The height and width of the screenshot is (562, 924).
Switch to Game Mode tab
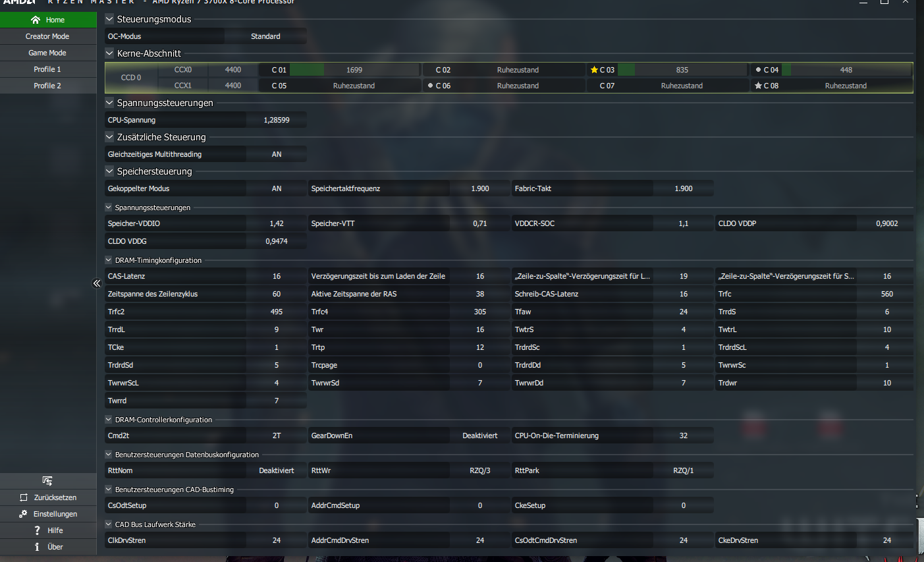(x=48, y=53)
